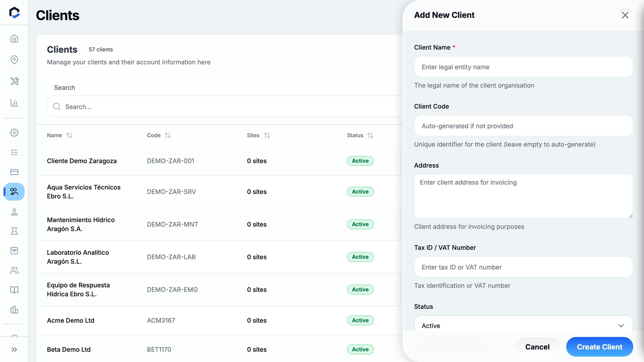Open the stamp icon in sidebar
The image size is (644, 362).
[x=14, y=212]
